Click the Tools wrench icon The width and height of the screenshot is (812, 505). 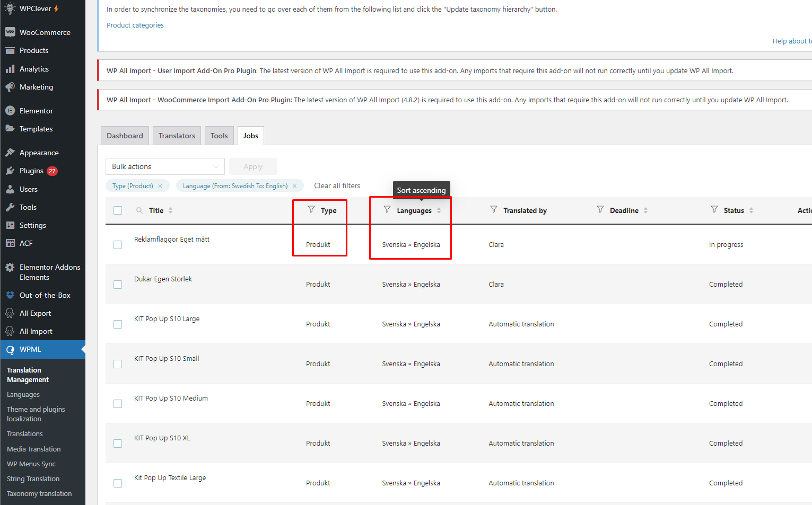[10, 207]
